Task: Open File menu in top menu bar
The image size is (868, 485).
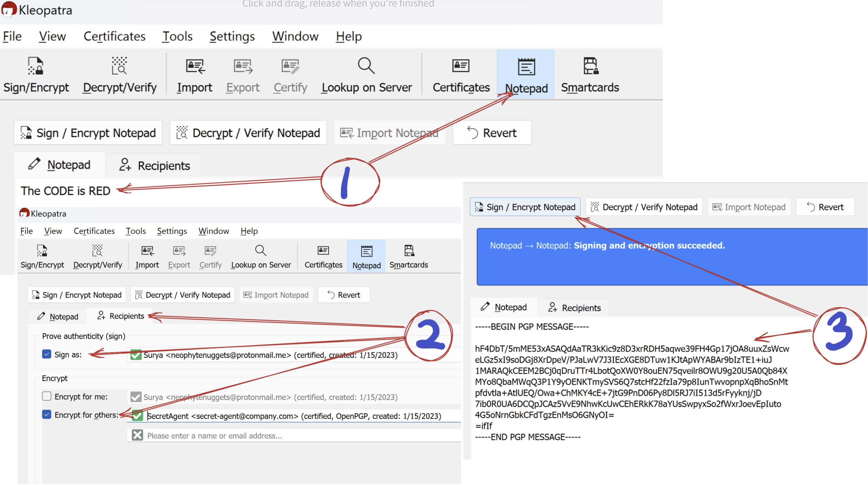Action: pos(12,36)
